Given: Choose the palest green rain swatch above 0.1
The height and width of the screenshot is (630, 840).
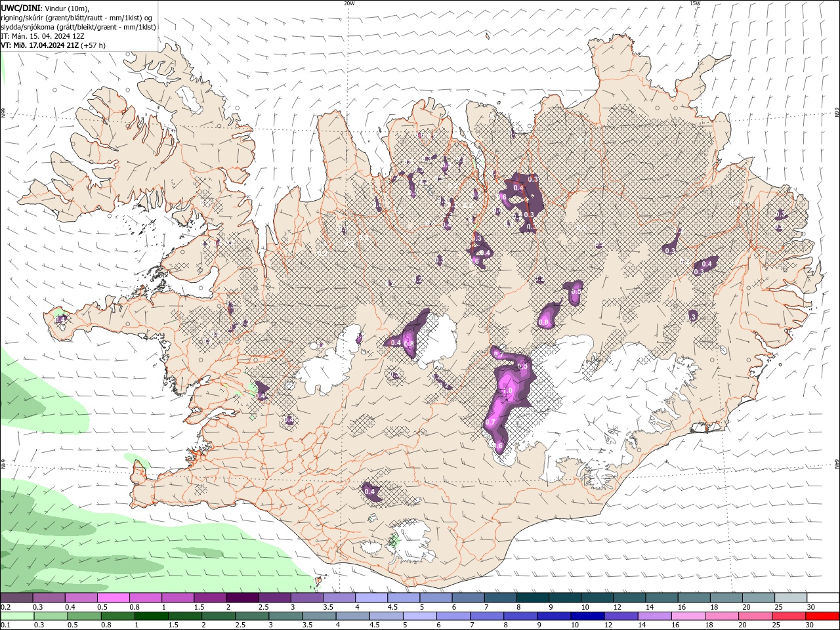Looking at the screenshot, I should (16, 616).
